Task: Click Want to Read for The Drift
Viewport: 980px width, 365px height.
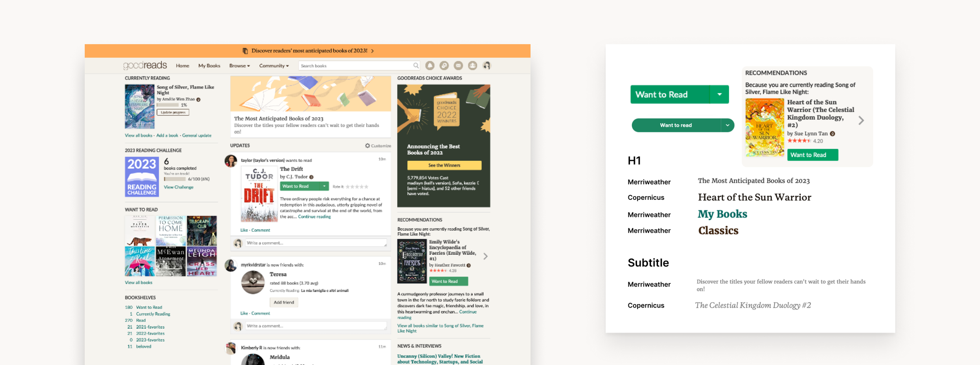Action: point(300,186)
